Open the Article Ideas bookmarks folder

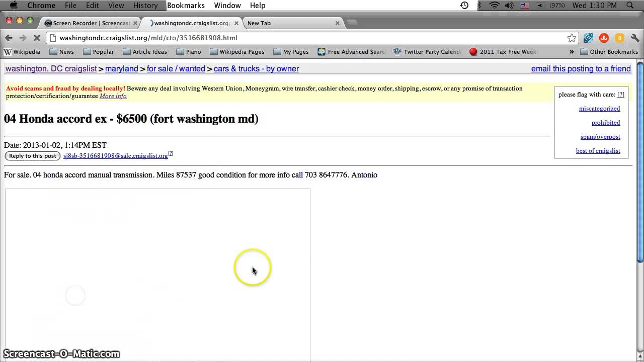coord(145,52)
